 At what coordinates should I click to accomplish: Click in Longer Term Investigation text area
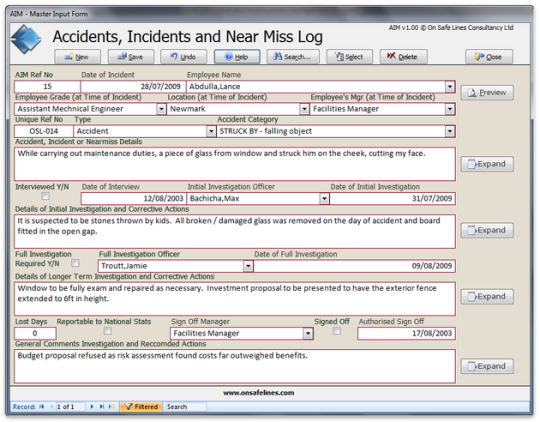click(x=235, y=299)
